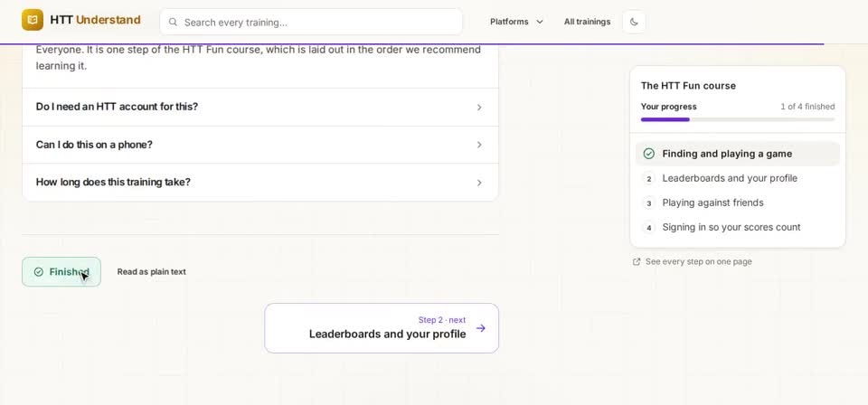Toggle the Finished completion button
Image resolution: width=868 pixels, height=405 pixels.
pos(61,272)
